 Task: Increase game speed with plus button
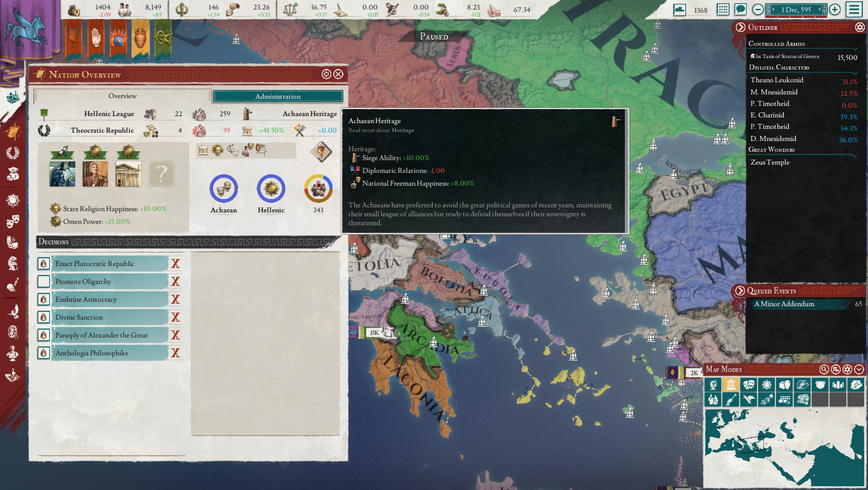point(835,10)
